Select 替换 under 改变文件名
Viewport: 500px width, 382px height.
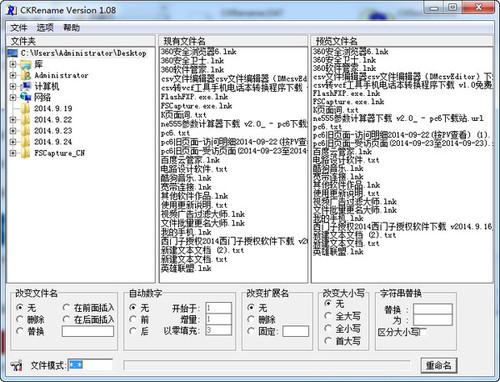tap(20, 331)
